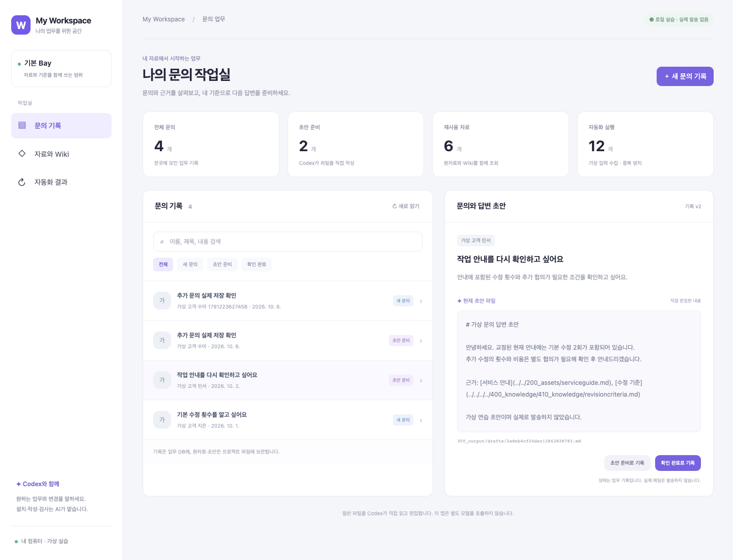Click the sparkle icon beside Codex와 함께

click(19, 484)
